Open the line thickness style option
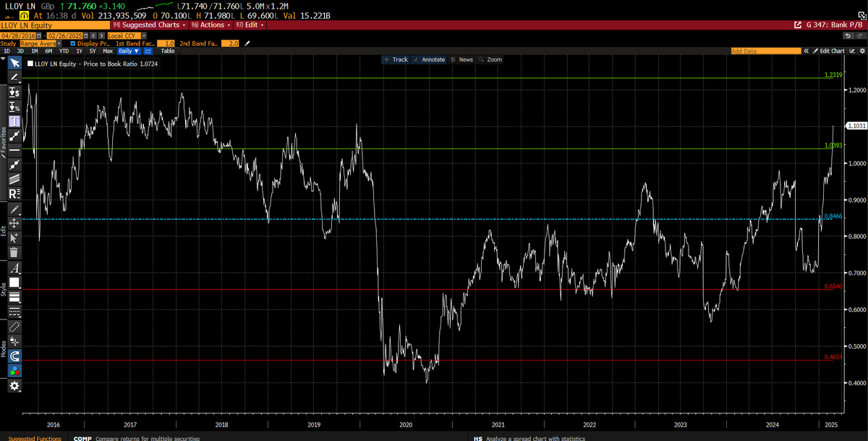This screenshot has height=441, width=868. point(14,297)
